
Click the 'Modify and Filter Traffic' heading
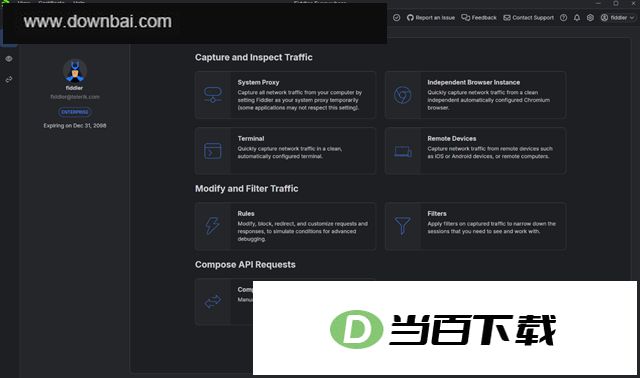tap(247, 189)
